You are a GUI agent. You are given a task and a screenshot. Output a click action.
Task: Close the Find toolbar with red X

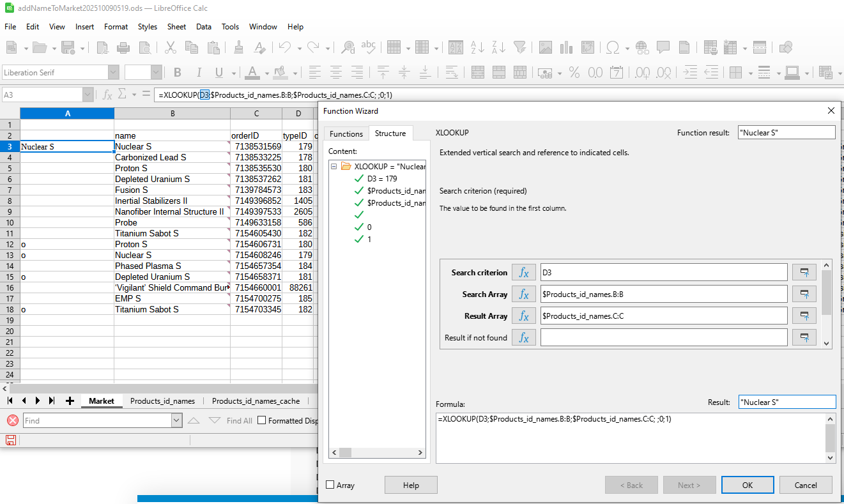click(x=12, y=420)
